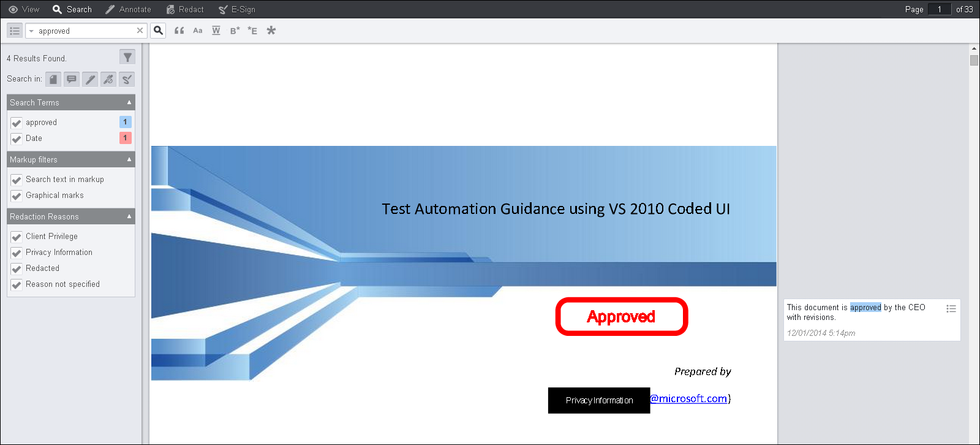Image resolution: width=980 pixels, height=445 pixels.
Task: Open the search results filter funnel
Action: [127, 58]
